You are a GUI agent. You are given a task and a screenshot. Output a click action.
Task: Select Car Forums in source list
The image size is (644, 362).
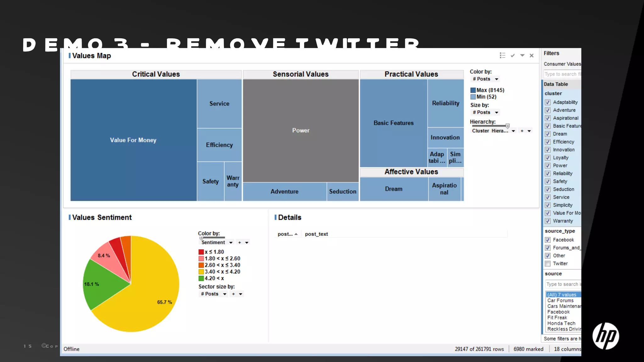click(560, 300)
